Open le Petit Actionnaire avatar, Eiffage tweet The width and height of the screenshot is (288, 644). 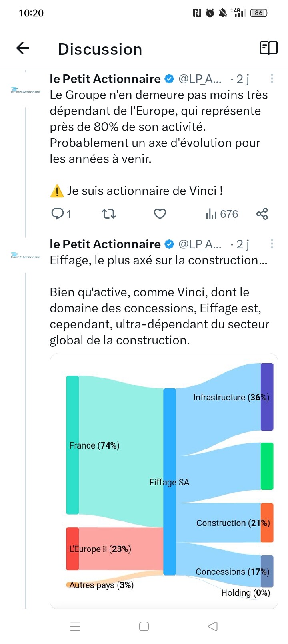pyautogui.click(x=26, y=256)
